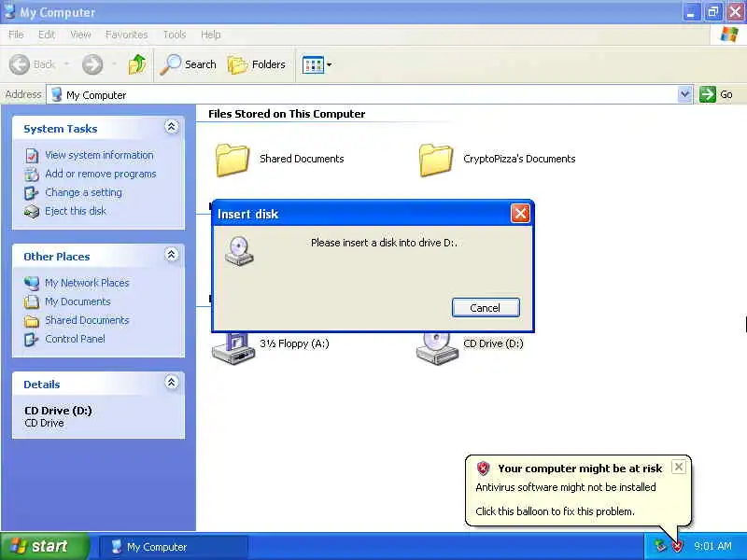Screen dimensions: 747x560
Task: Open My Documents link in Other Places
Action: pyautogui.click(x=78, y=301)
